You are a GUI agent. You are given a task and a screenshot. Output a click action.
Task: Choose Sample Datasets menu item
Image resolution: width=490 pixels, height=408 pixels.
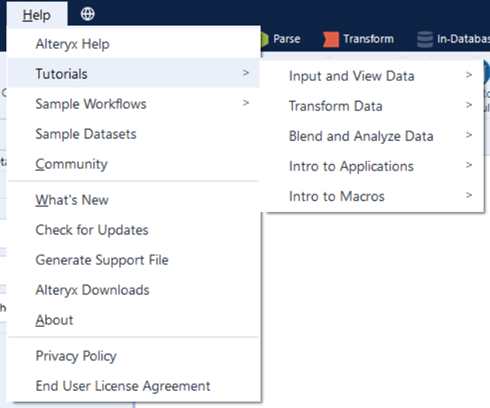point(133,134)
